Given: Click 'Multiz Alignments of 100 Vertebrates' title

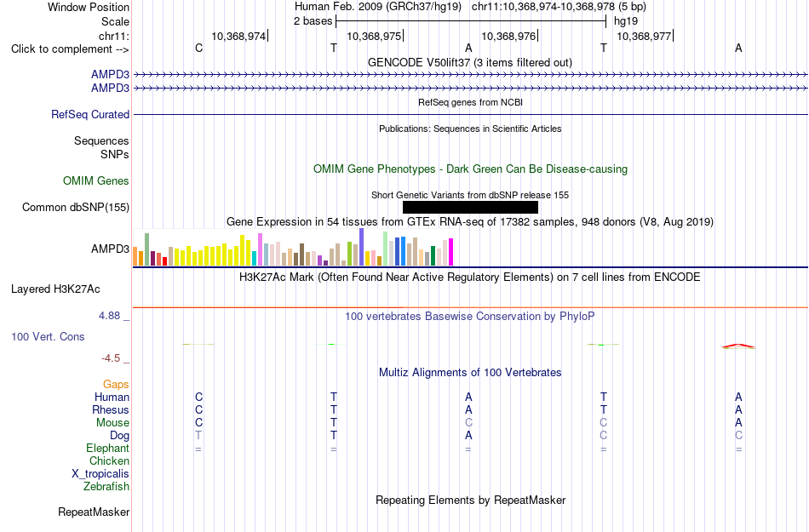Looking at the screenshot, I should click(470, 372).
